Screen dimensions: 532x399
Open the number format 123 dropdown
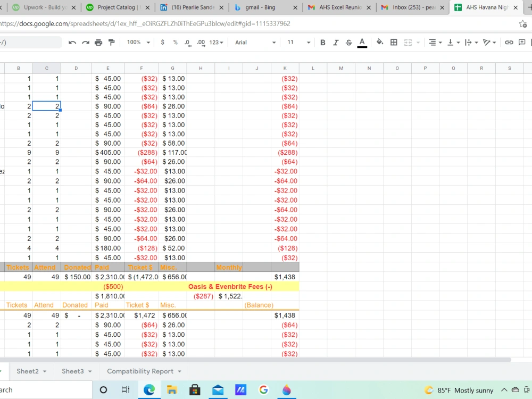click(216, 43)
